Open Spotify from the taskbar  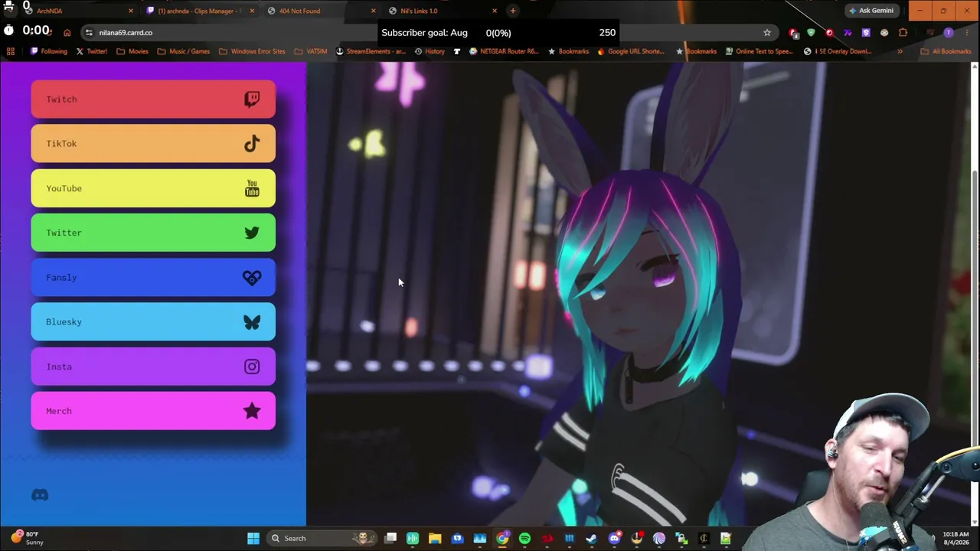click(524, 538)
